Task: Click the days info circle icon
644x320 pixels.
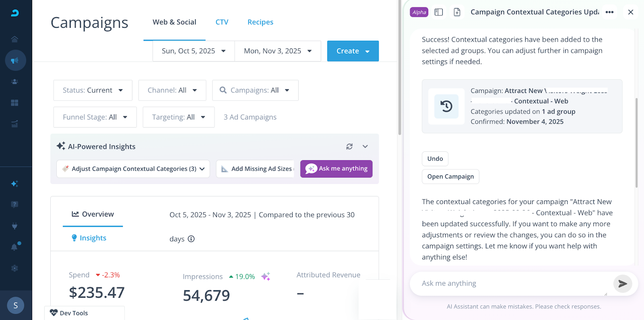Action: coord(191,239)
